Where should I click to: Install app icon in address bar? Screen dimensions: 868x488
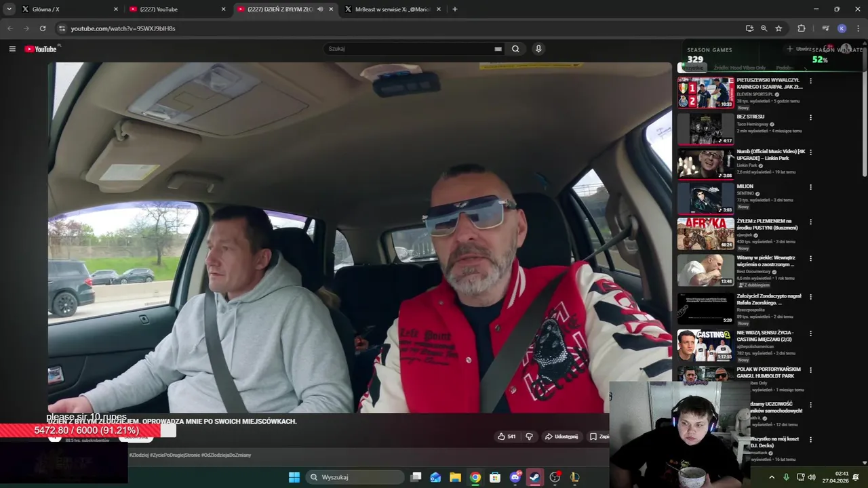pyautogui.click(x=749, y=28)
